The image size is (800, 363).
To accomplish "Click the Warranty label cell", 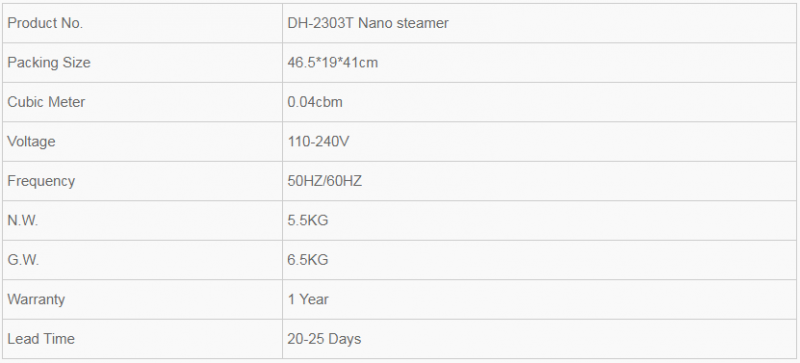I will (142, 299).
